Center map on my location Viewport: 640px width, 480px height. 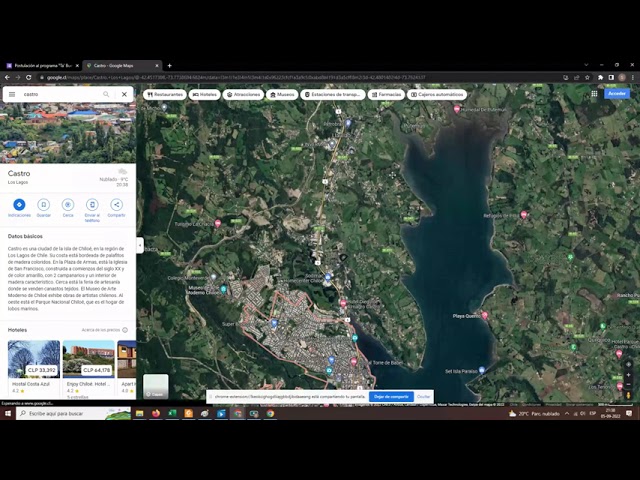(x=629, y=364)
